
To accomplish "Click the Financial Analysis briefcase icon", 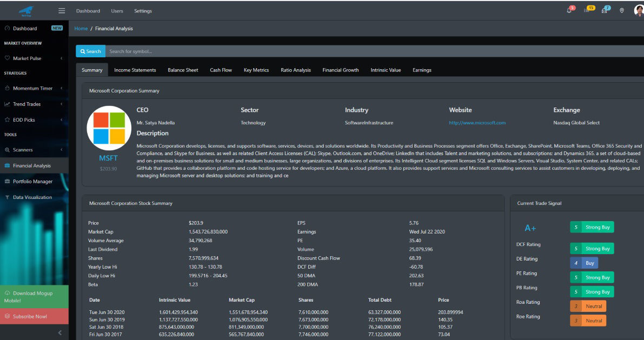I will click(x=7, y=166).
